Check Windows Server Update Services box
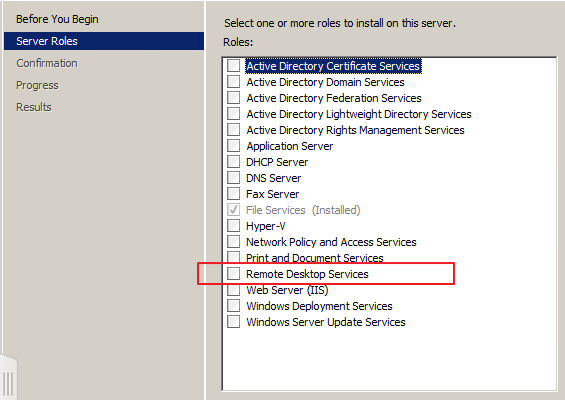This screenshot has width=565, height=400. point(233,321)
